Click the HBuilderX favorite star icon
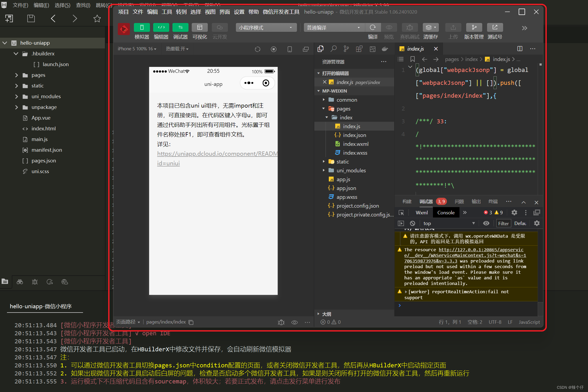Image resolution: width=588 pixels, height=392 pixels. [x=97, y=18]
